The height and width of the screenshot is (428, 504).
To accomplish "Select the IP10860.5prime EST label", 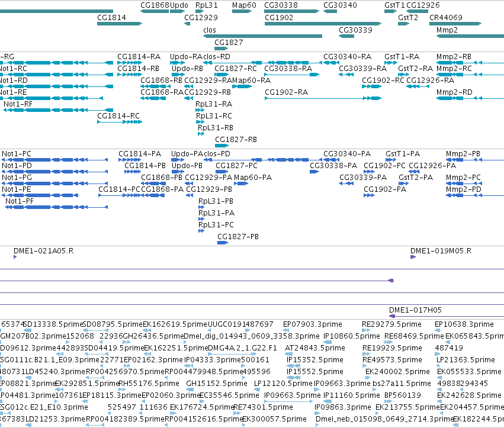I will pos(352,336).
